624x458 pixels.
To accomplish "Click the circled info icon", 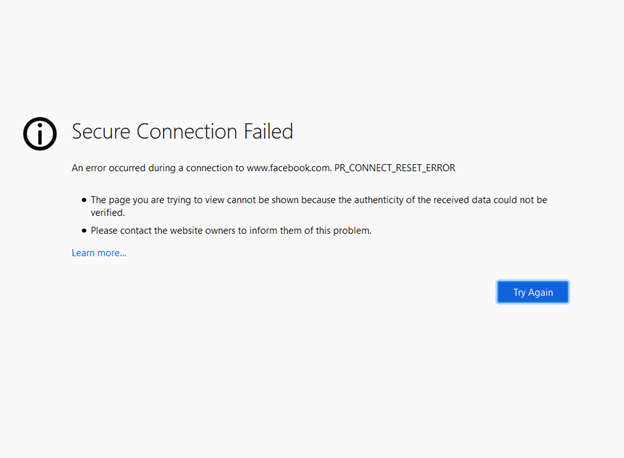I will tap(40, 133).
